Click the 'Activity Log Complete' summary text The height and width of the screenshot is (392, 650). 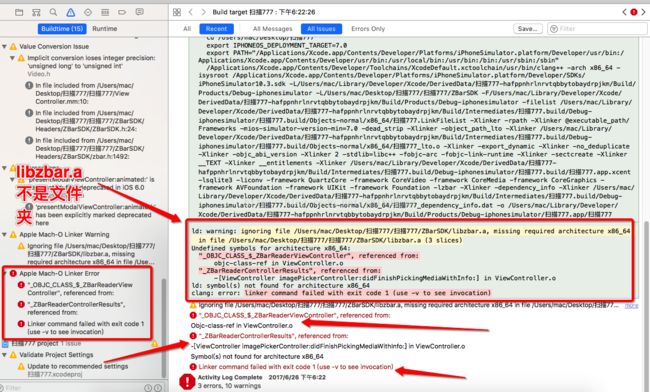(x=230, y=377)
